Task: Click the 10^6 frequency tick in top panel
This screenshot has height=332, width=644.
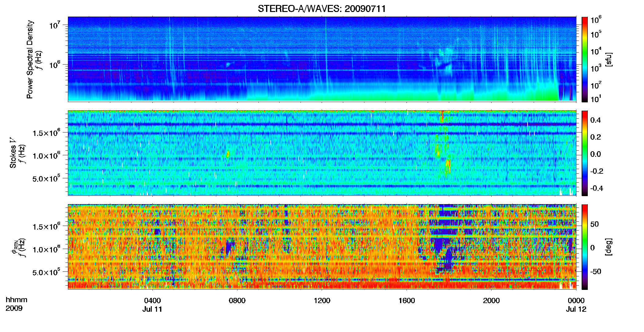Action: click(x=54, y=64)
